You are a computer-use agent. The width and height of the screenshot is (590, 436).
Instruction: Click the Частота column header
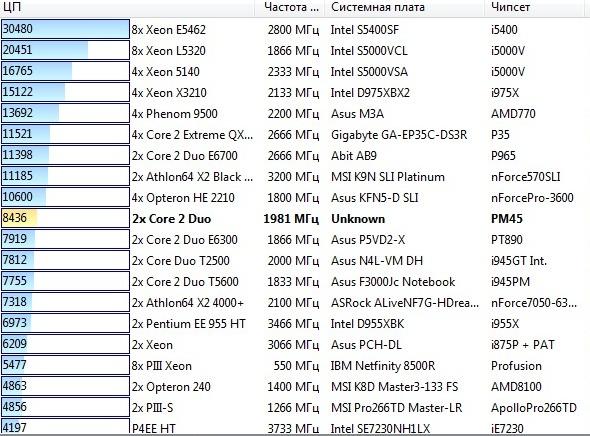[x=291, y=8]
